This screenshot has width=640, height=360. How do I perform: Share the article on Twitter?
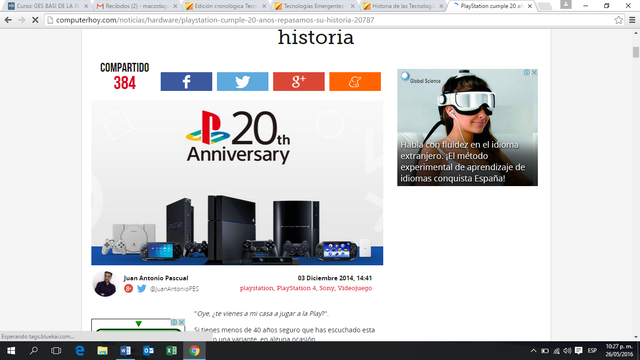[x=242, y=82]
